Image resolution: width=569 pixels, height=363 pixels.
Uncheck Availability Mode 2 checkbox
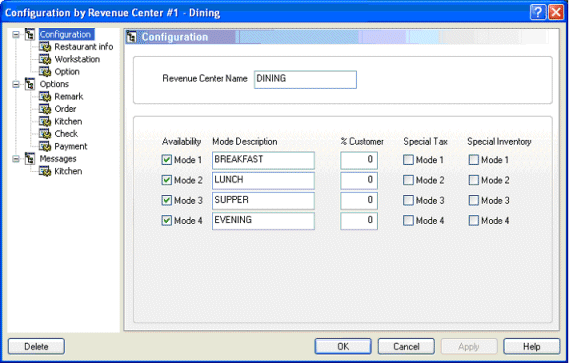point(167,180)
